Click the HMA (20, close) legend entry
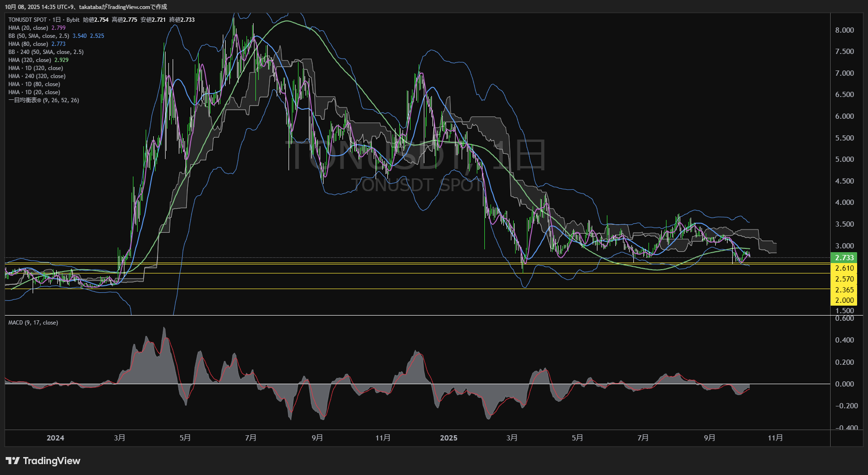The height and width of the screenshot is (475, 868). pyautogui.click(x=28, y=28)
